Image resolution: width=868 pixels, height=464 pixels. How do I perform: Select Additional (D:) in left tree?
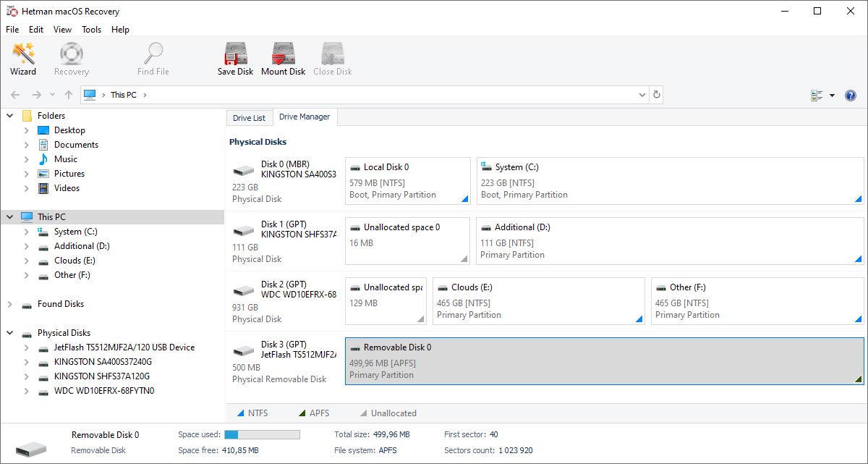(x=82, y=246)
